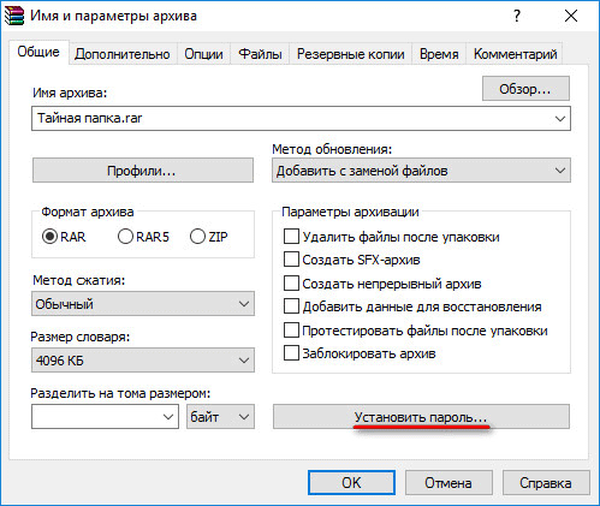Check the 'Создать SFX-архив' option
Viewport: 600px width, 506px height.
tap(292, 260)
